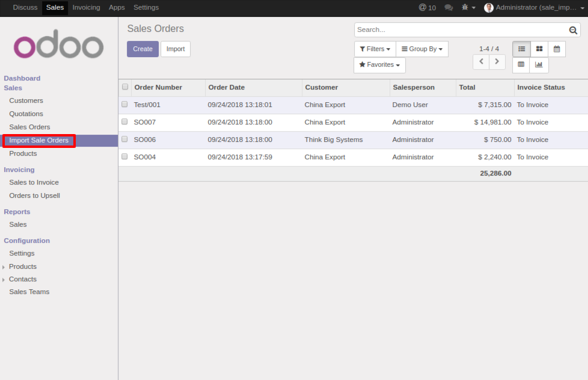Go to the next page arrow
Viewport: 588px width, 380px height.
point(497,61)
